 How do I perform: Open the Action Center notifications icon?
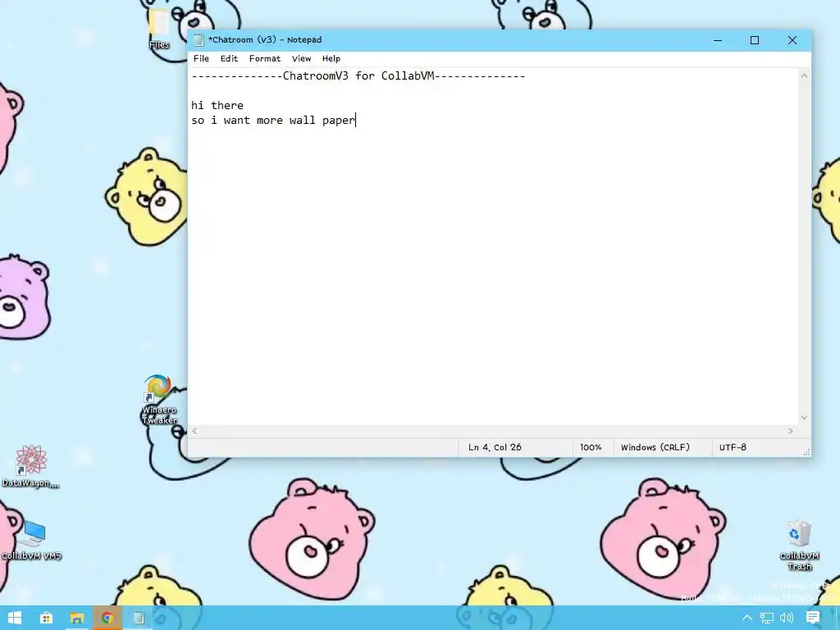(813, 618)
